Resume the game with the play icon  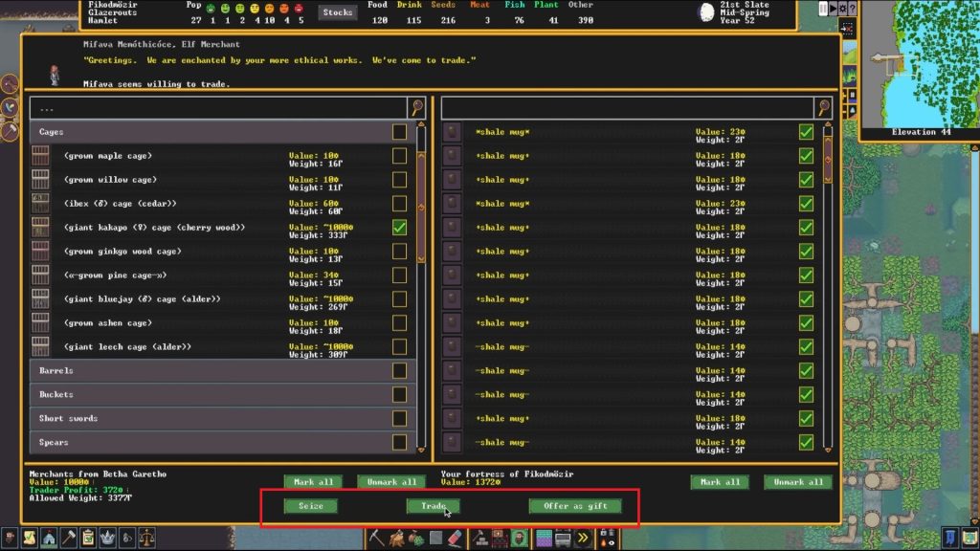pos(833,8)
